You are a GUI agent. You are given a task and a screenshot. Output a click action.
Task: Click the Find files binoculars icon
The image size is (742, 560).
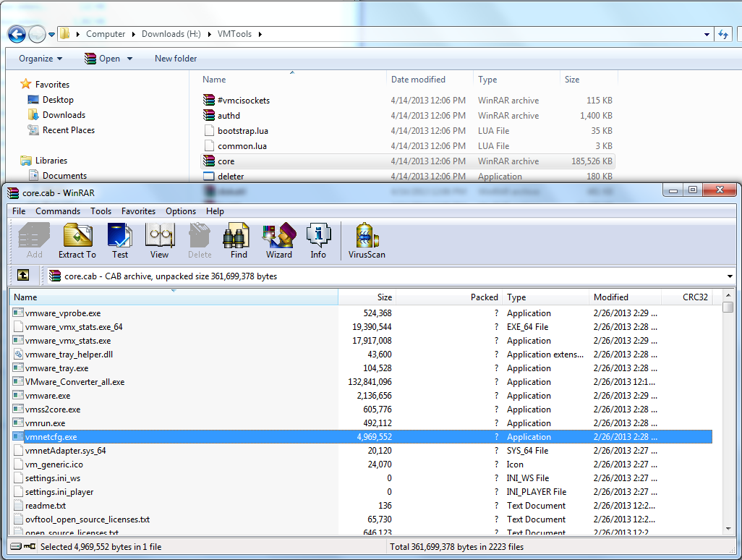pyautogui.click(x=236, y=240)
